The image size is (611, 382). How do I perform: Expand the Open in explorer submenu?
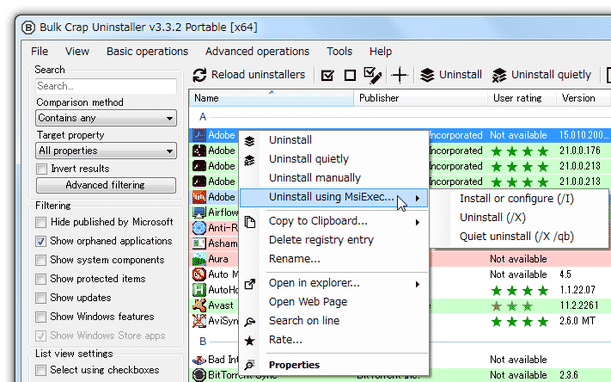click(334, 283)
